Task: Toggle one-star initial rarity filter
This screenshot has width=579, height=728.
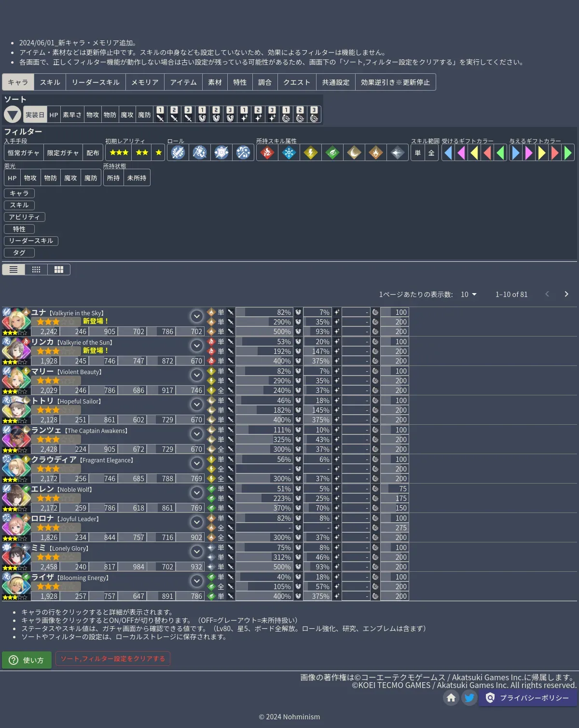Action: (158, 153)
